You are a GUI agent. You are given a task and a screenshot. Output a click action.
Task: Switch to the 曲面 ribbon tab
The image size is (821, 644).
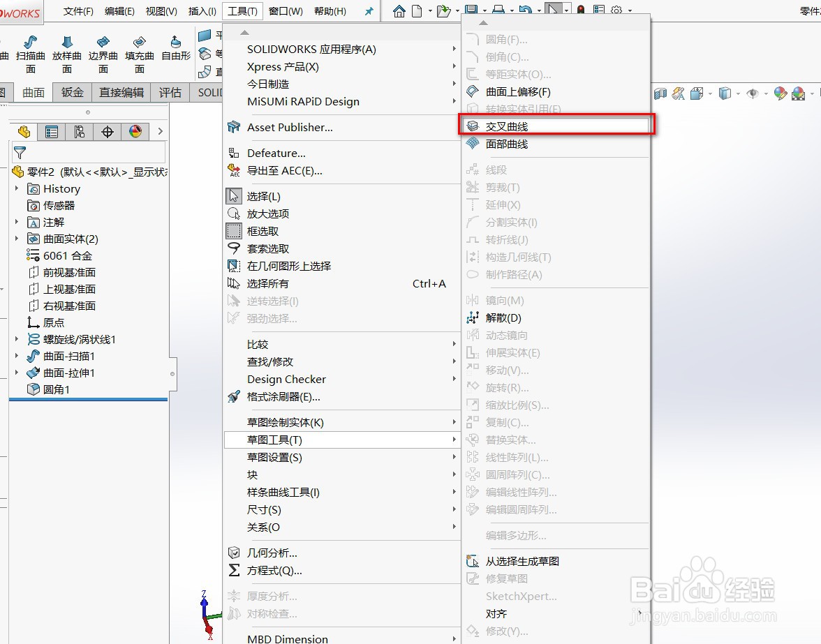click(x=34, y=93)
